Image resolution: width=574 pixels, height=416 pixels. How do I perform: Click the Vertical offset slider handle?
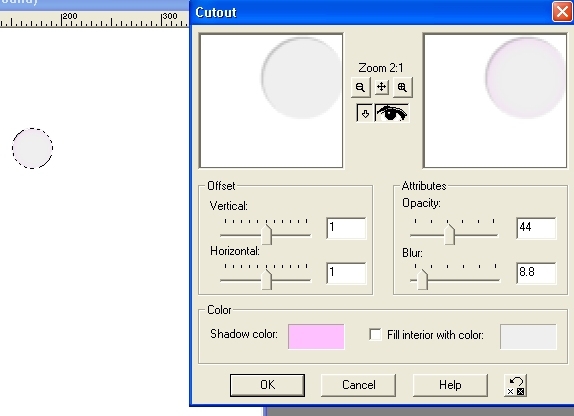267,234
